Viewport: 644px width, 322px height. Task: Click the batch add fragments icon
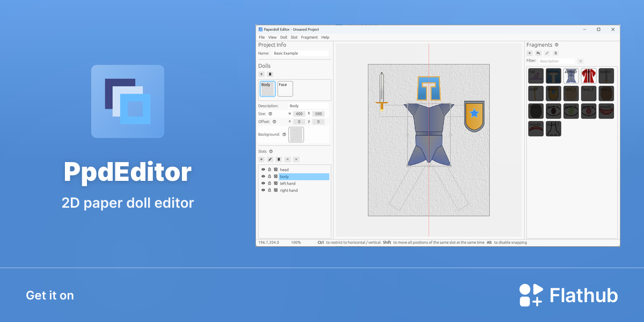click(538, 53)
